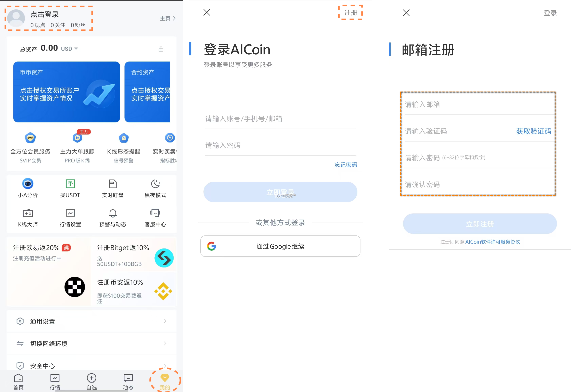
Task: Open the 币币资产 authorization card
Action: tap(67, 92)
